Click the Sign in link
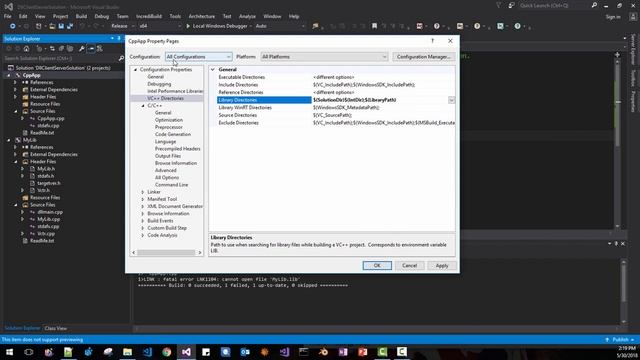The image size is (640, 360). [x=613, y=17]
